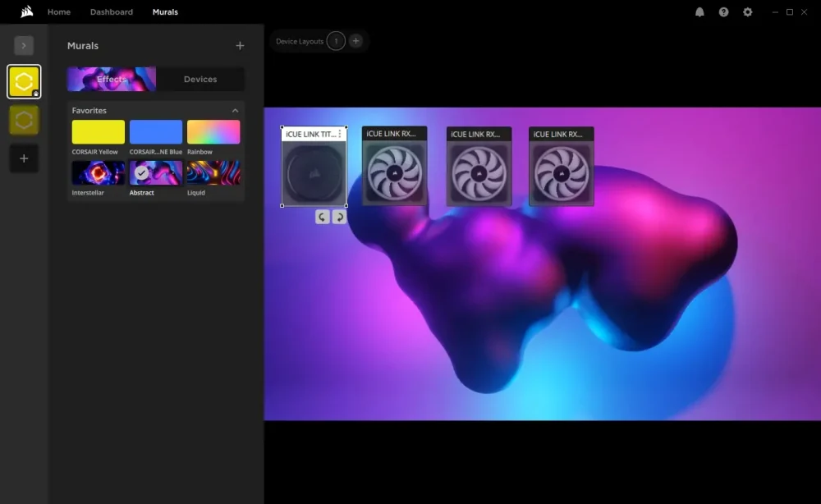
Task: Select Device Layout 1
Action: 336,41
